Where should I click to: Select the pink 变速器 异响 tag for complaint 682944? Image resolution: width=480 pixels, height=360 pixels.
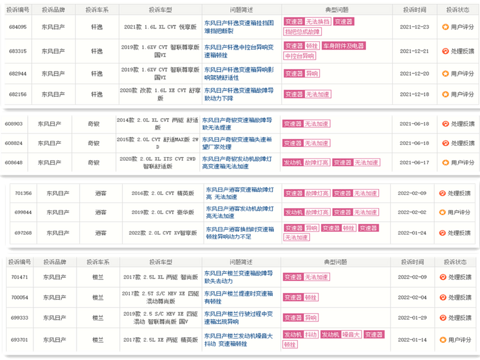(x=302, y=73)
